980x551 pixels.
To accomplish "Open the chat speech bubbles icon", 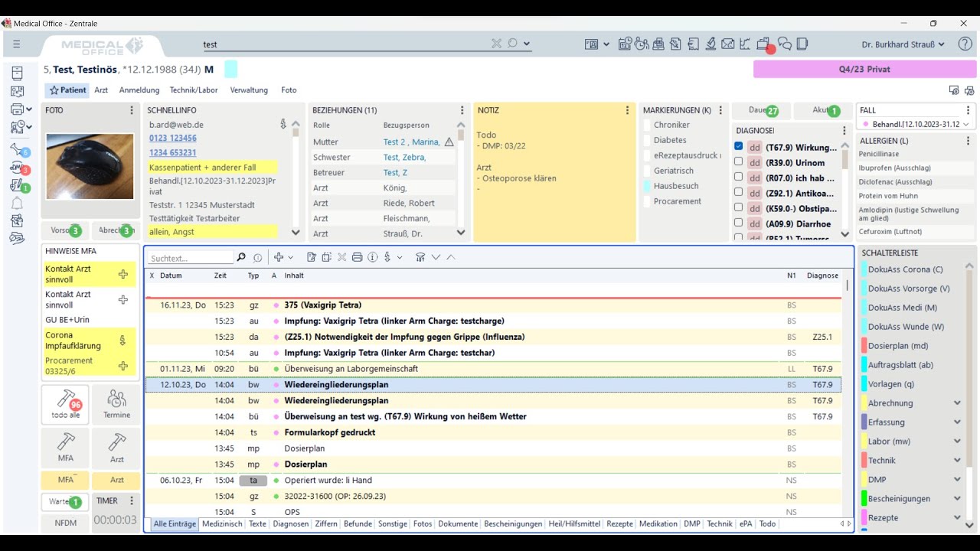I will coord(785,44).
